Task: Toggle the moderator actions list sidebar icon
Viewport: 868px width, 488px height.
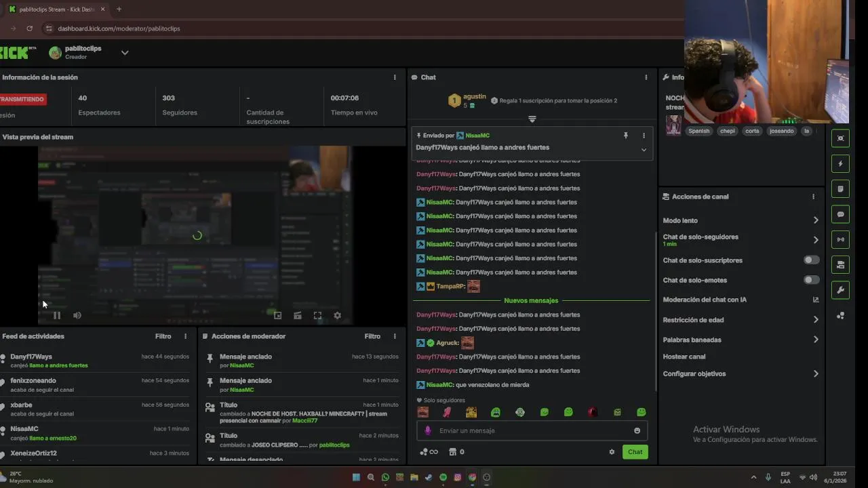Action: click(841, 189)
